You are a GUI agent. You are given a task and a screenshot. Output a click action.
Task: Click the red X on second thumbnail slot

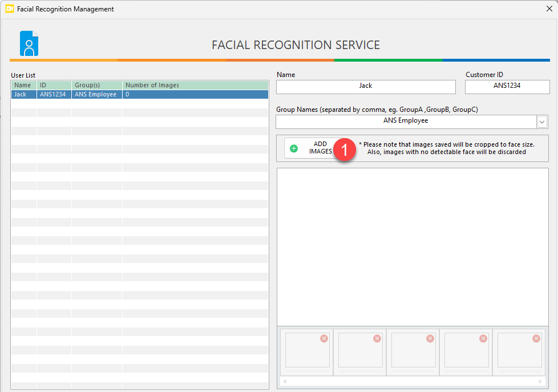[377, 338]
